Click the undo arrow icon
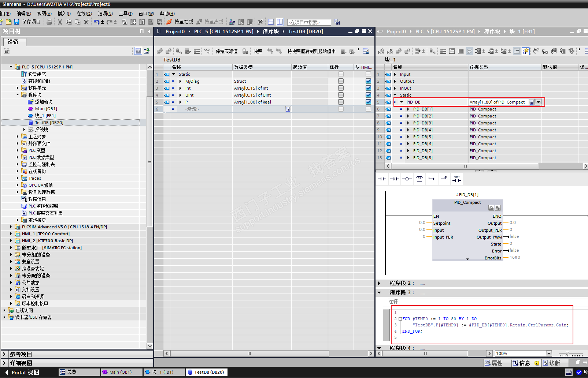This screenshot has height=378, width=588. point(96,22)
